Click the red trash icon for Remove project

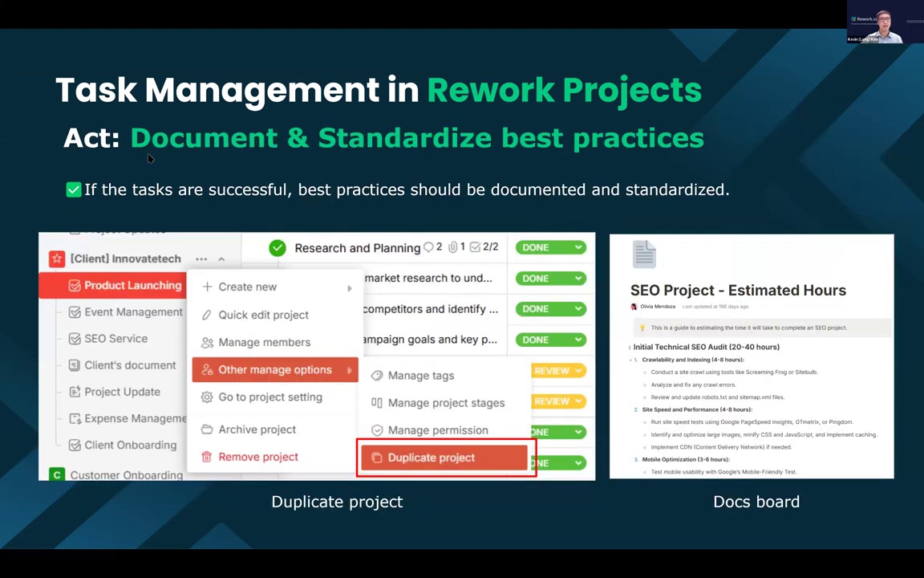pyautogui.click(x=207, y=457)
